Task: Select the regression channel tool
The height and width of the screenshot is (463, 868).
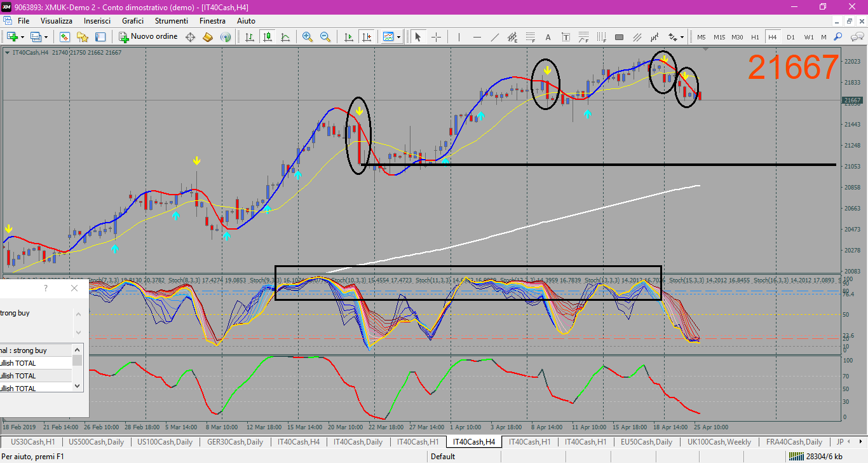Action: (654, 37)
